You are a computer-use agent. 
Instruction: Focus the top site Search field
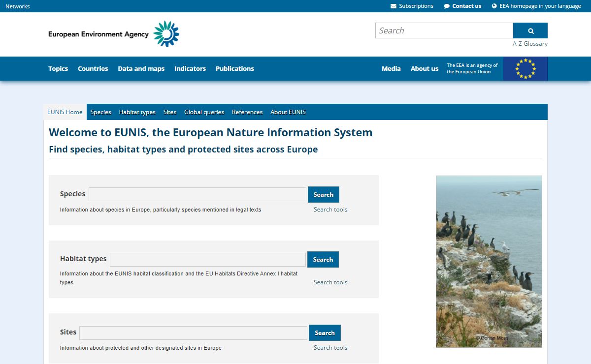[x=444, y=30]
